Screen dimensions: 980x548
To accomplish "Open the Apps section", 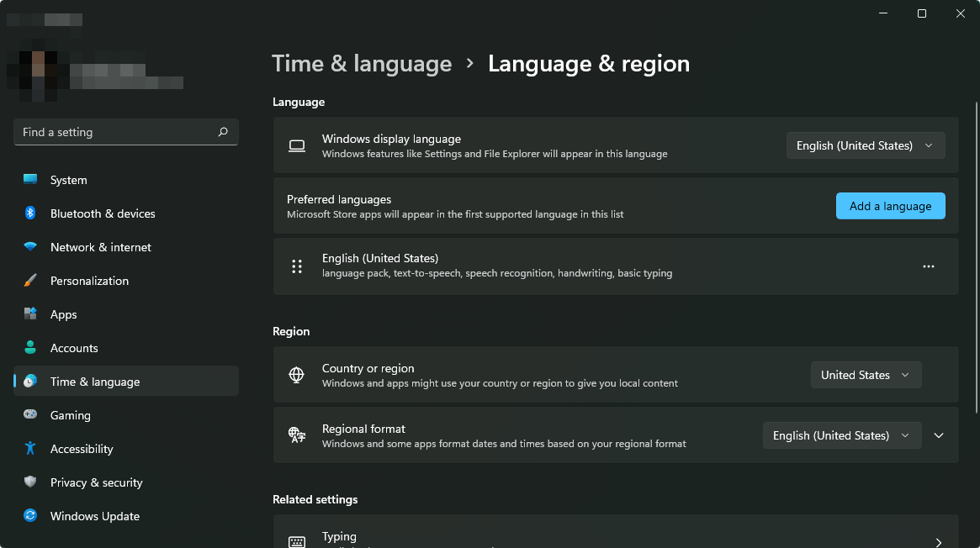I will 125,314.
